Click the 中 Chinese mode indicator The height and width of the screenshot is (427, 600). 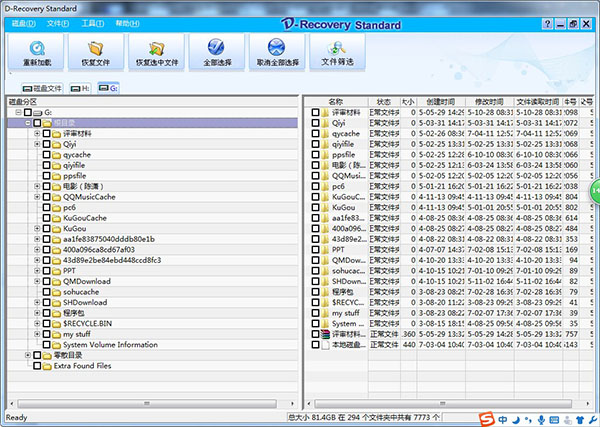(x=503, y=420)
